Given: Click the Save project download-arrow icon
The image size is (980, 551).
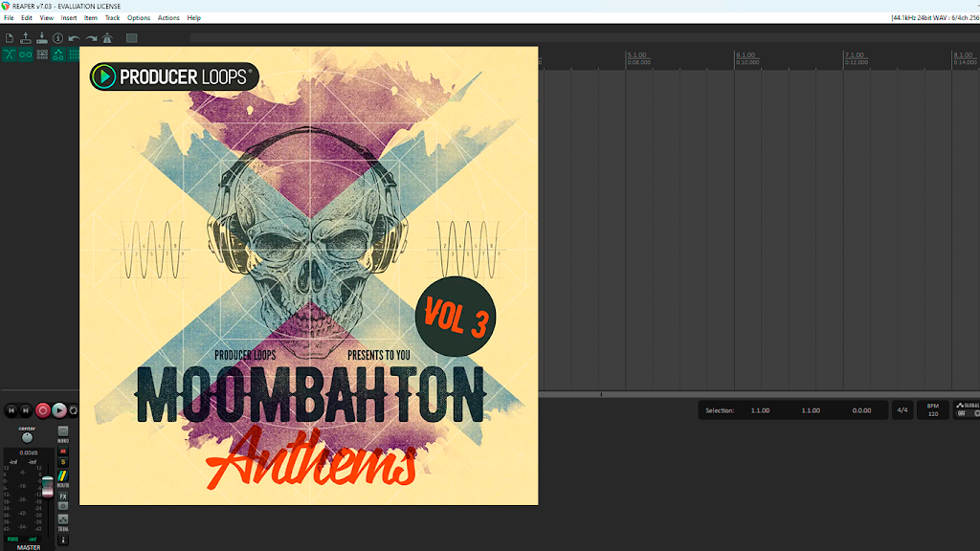Looking at the screenshot, I should tap(42, 38).
